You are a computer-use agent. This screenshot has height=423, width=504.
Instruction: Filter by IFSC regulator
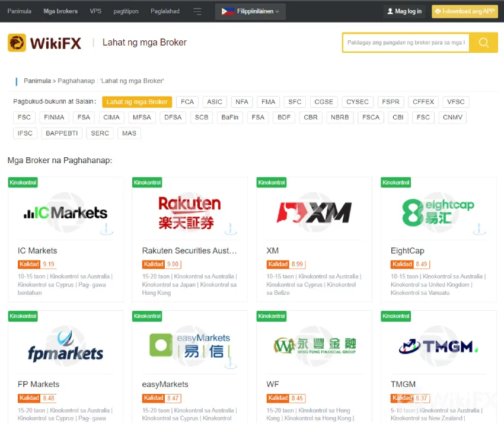click(25, 133)
